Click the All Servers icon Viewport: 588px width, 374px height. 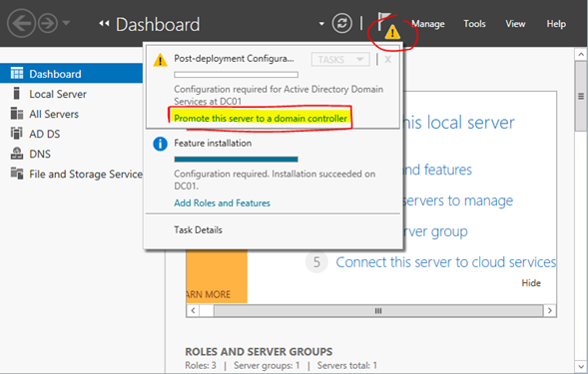(x=17, y=113)
